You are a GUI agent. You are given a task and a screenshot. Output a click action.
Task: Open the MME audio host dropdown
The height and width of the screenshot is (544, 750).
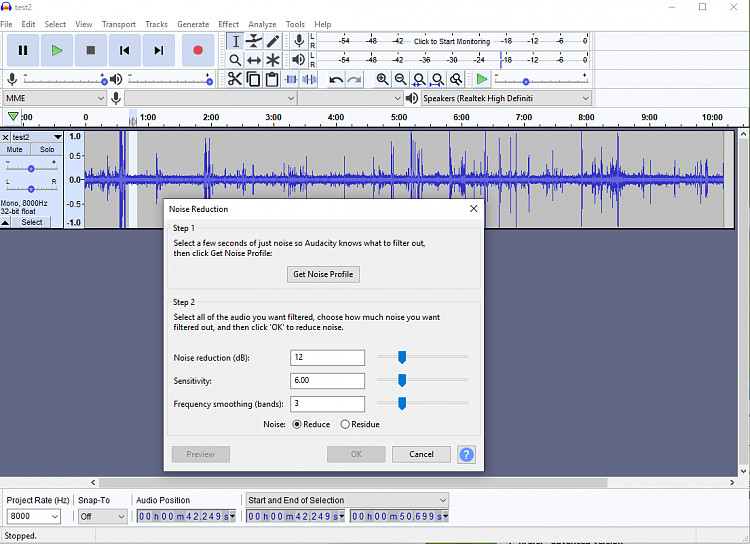click(x=55, y=98)
